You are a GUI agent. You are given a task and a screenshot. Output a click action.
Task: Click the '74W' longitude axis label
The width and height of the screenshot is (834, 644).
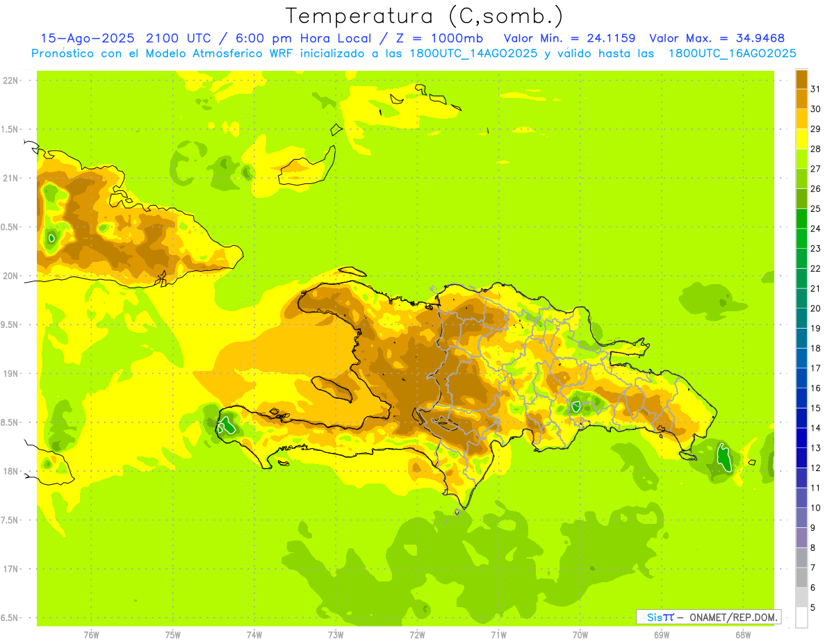[254, 634]
